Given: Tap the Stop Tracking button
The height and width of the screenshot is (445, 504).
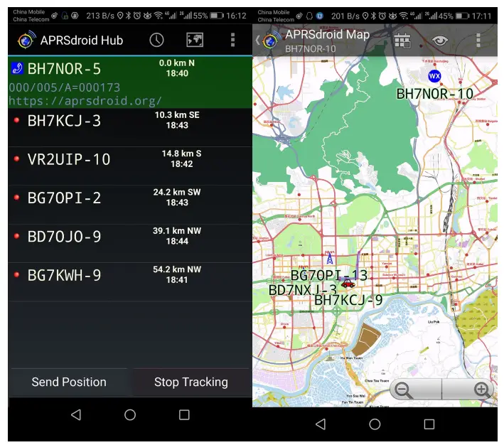Looking at the screenshot, I should point(191,382).
